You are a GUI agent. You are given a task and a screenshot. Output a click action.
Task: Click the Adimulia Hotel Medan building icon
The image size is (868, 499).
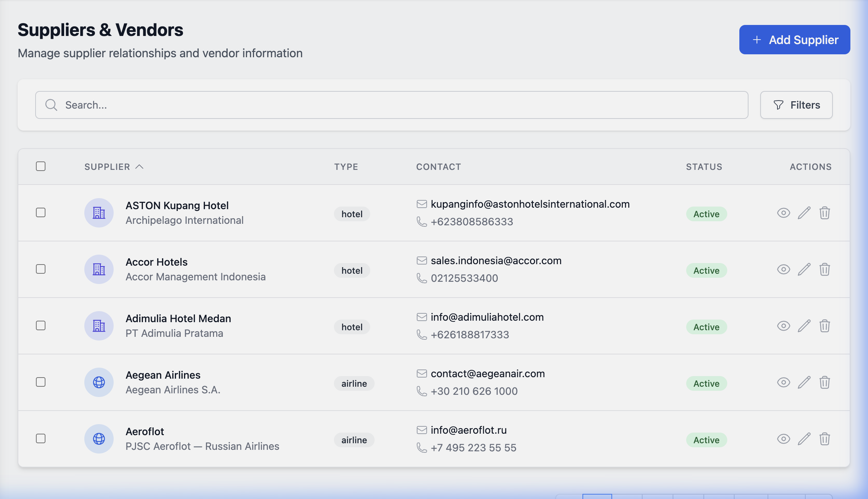click(99, 326)
